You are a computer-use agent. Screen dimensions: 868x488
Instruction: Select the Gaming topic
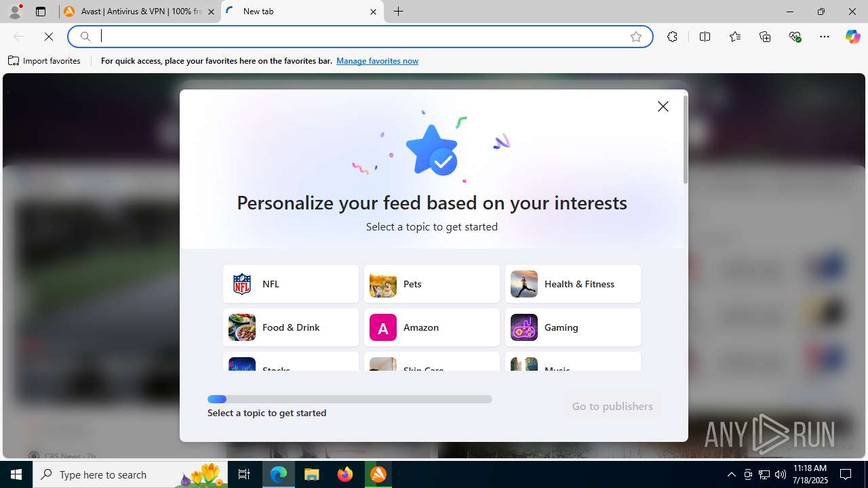click(573, 327)
